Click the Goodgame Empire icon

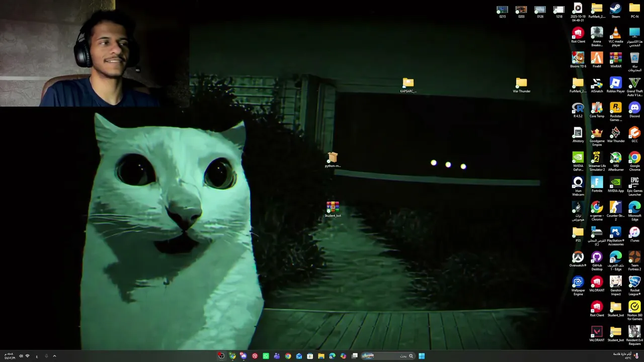tap(597, 137)
